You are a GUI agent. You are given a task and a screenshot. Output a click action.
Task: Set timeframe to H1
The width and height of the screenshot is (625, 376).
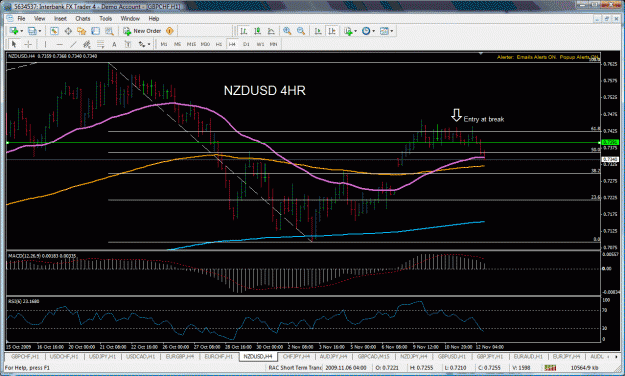coord(218,44)
